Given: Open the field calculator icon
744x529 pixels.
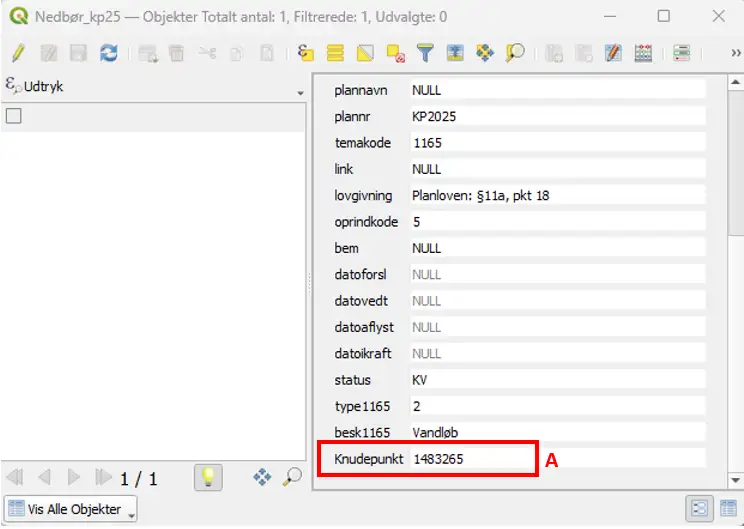Looking at the screenshot, I should pyautogui.click(x=644, y=53).
